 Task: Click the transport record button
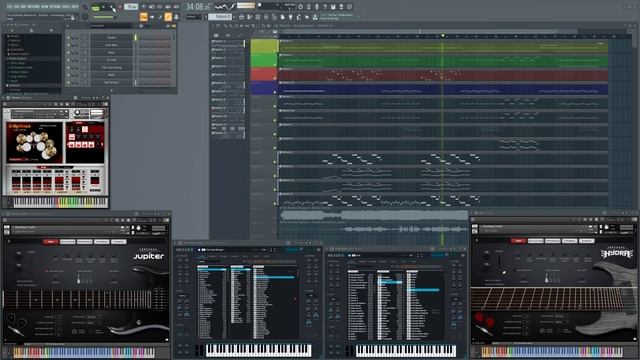pos(120,7)
